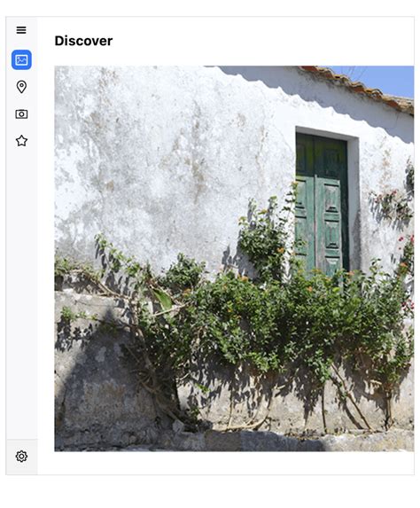Select the Photos gallery icon highlighted blue
This screenshot has height=508, width=420.
[21, 60]
